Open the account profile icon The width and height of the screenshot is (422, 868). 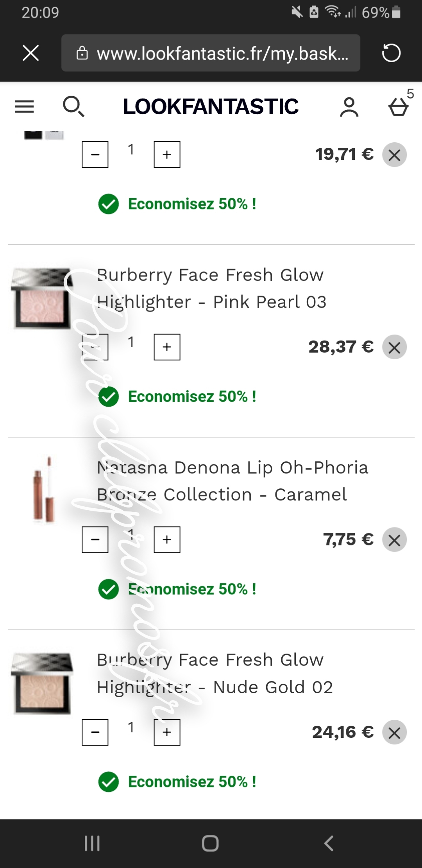click(x=349, y=107)
